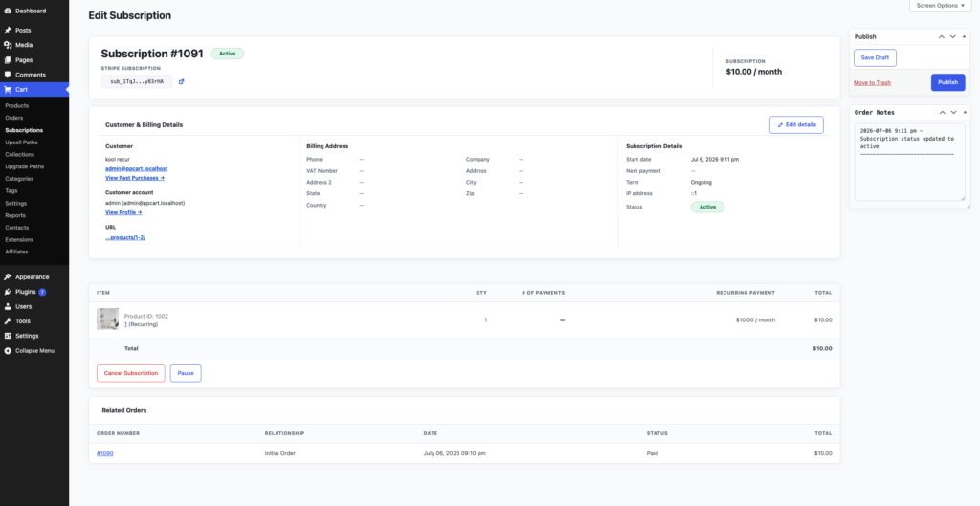Toggle the Publish panel collapse arrow
This screenshot has width=980, height=506.
(x=965, y=37)
